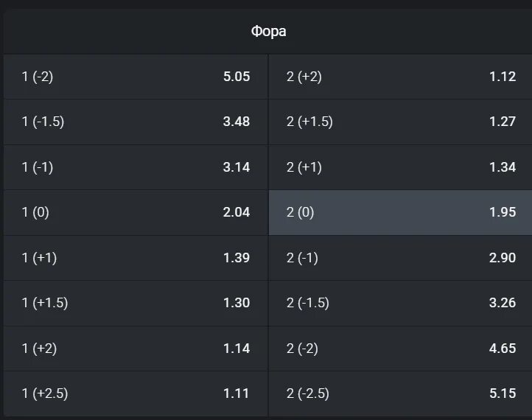
Task: Deselect highlighted 2 (0) bet at 1.95
Action: 400,212
